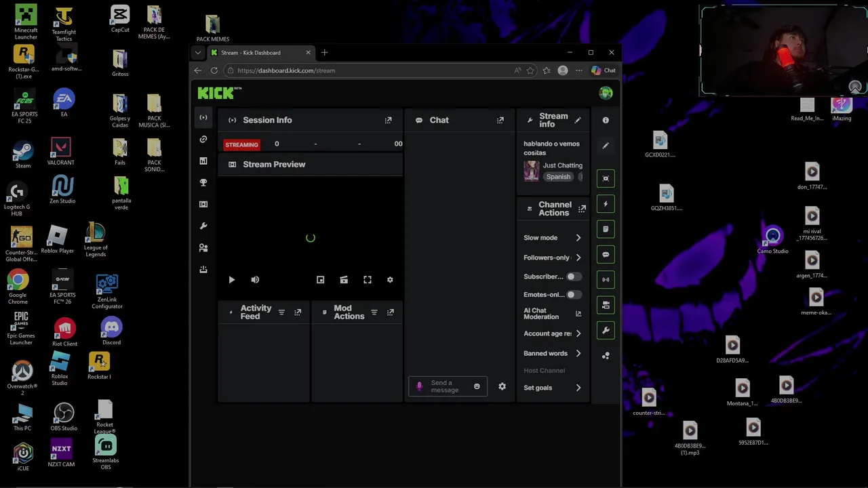868x488 pixels.
Task: Expand the Slow mode option
Action: coord(578,238)
